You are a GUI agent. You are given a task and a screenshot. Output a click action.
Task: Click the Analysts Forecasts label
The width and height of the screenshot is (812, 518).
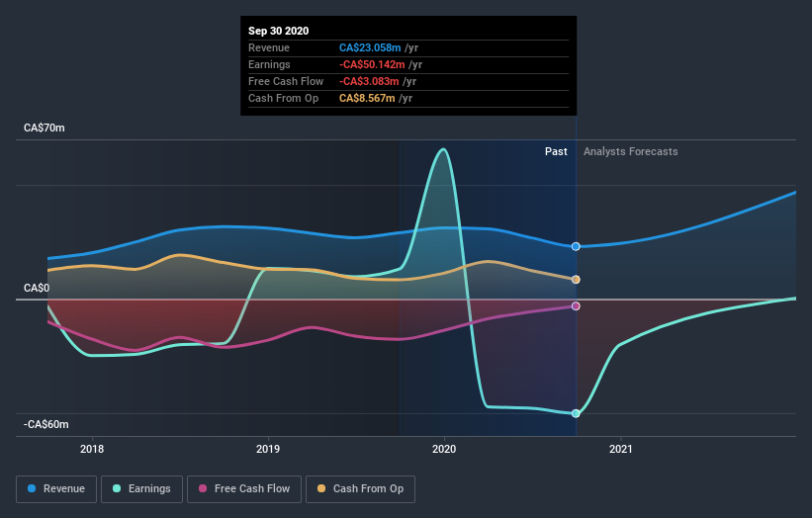(631, 151)
